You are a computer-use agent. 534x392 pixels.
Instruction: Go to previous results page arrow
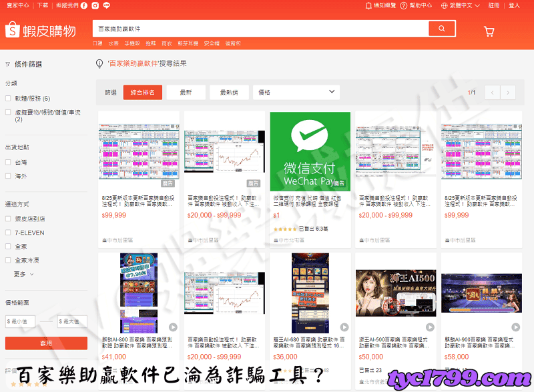click(493, 93)
